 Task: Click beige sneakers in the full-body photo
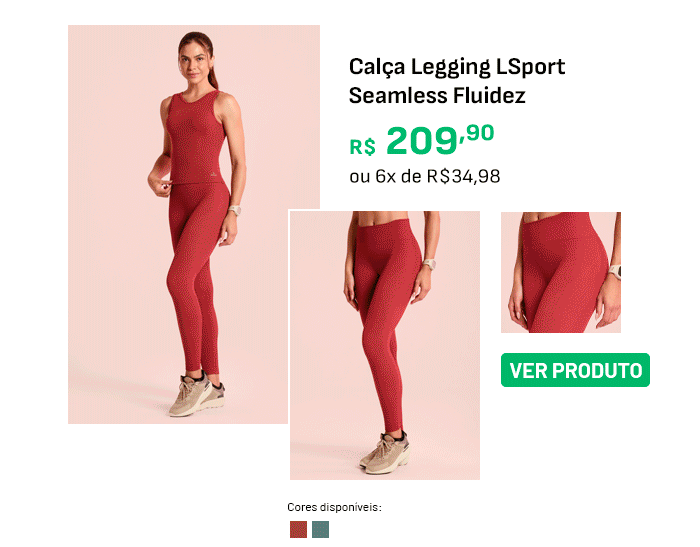pyautogui.click(x=196, y=395)
